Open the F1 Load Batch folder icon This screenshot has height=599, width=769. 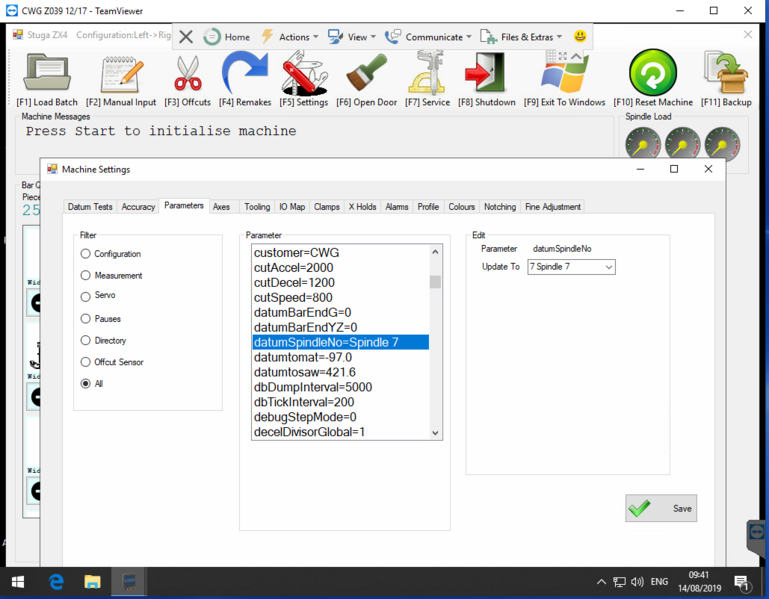point(47,73)
